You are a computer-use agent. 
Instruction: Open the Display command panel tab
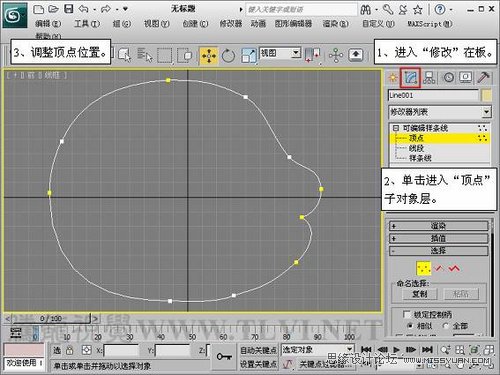[x=466, y=78]
